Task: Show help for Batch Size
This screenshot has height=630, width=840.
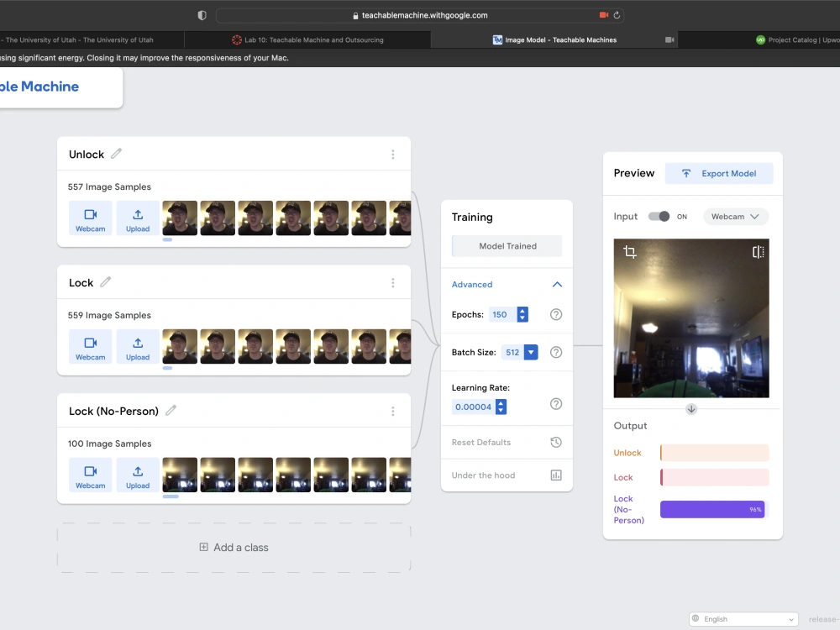Action: point(556,352)
